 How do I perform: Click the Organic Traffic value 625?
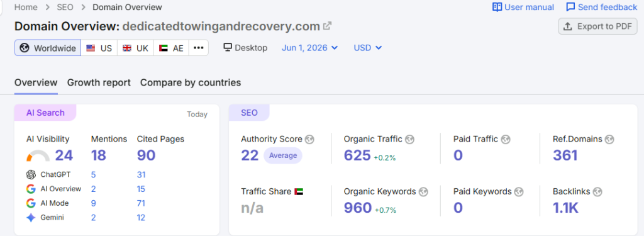point(357,155)
